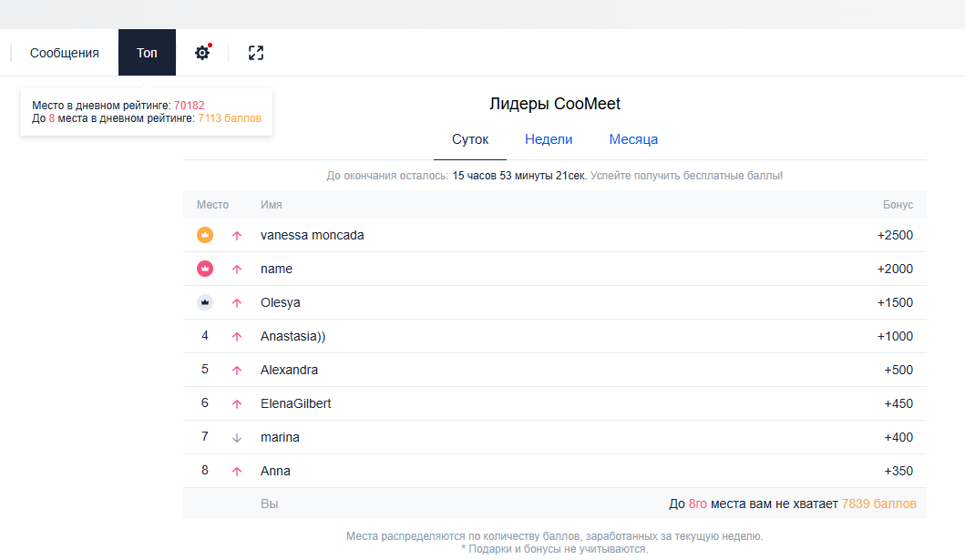Click the gray crown third-place badge

205,302
